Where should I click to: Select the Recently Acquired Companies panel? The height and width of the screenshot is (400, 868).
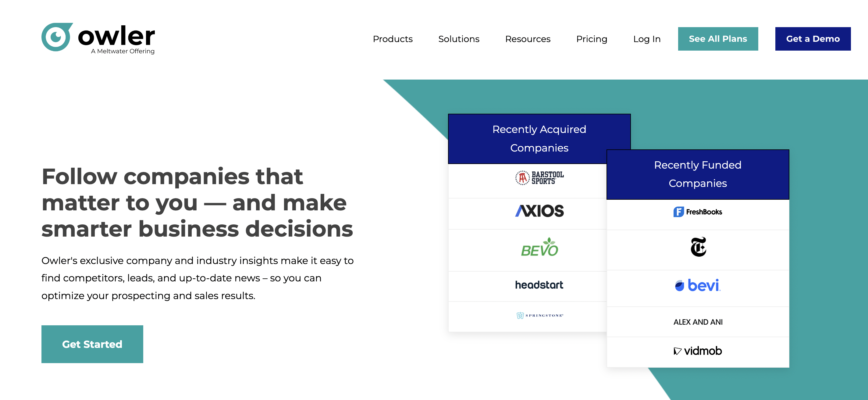[540, 222]
